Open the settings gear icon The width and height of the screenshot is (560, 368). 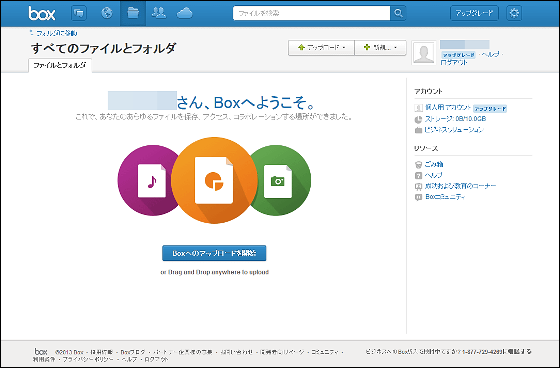click(514, 13)
